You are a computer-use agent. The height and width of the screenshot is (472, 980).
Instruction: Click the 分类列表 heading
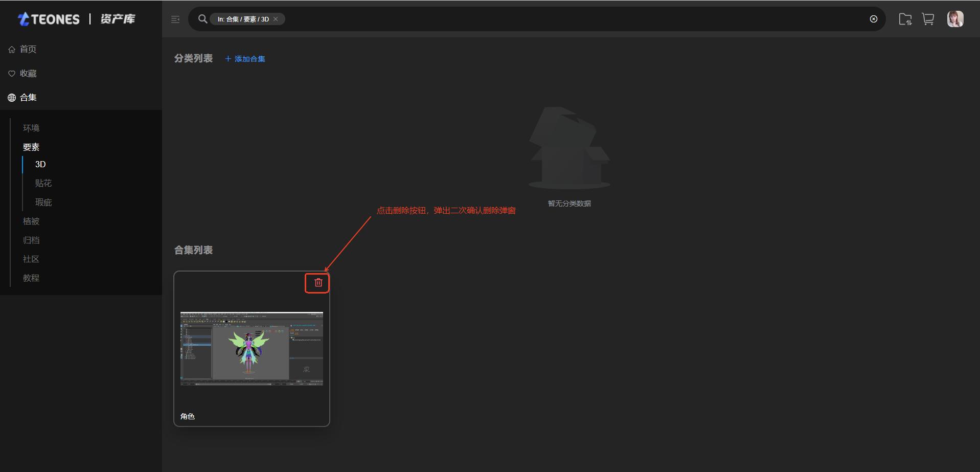(193, 58)
